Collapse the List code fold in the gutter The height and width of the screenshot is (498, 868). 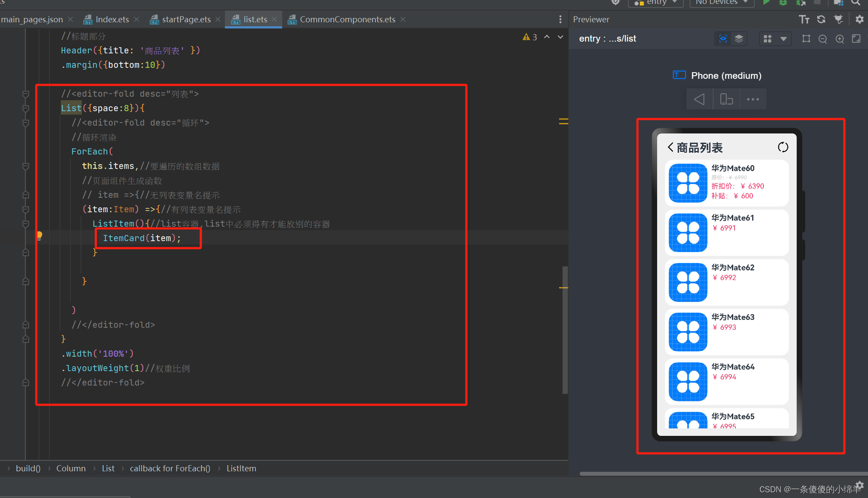point(26,108)
